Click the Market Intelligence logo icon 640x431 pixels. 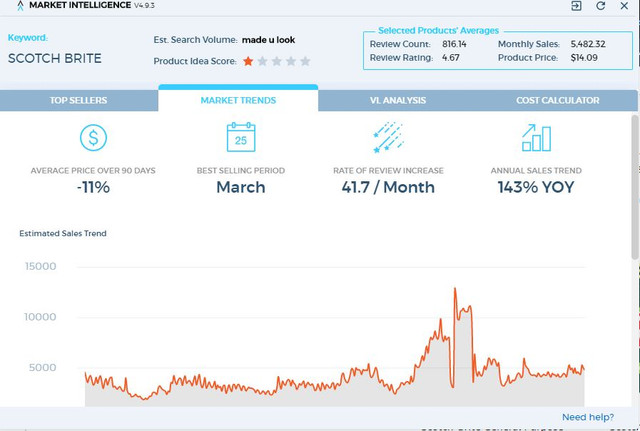point(20,6)
